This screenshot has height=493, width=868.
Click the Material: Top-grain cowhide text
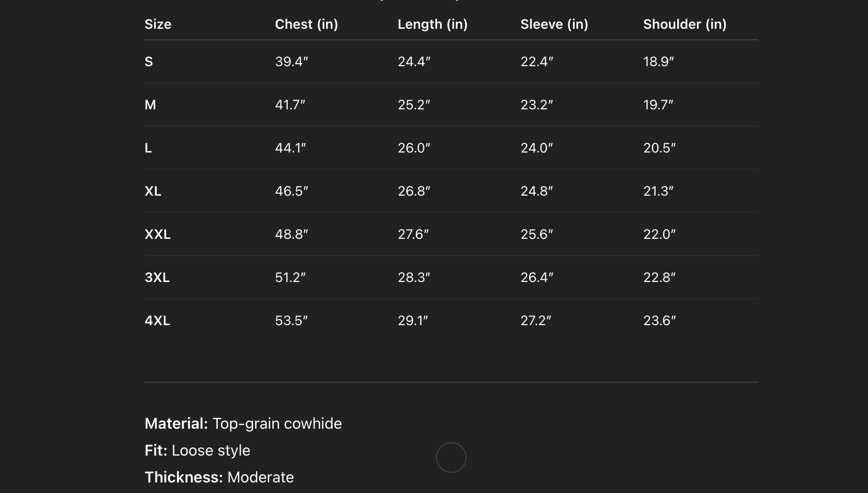[x=243, y=423]
